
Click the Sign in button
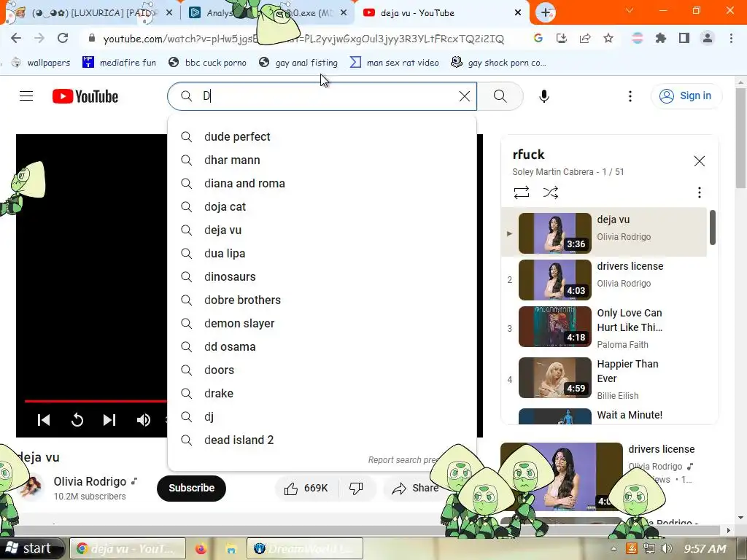coord(686,96)
